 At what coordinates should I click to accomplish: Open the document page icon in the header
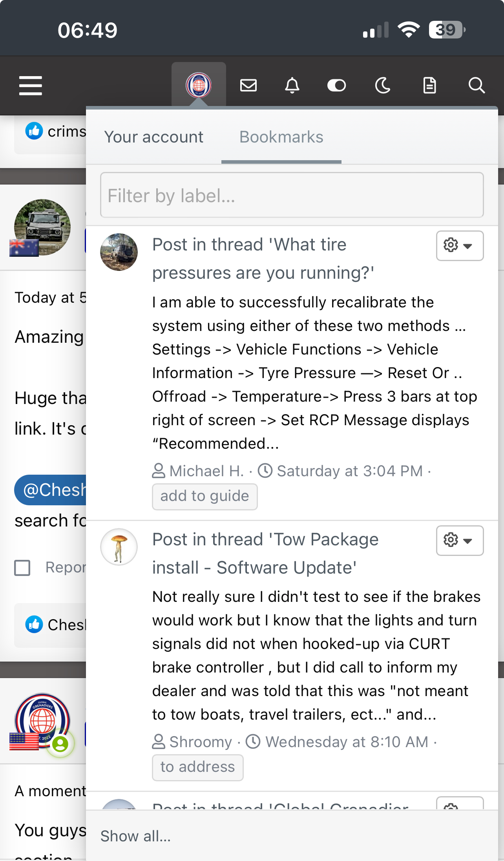430,85
